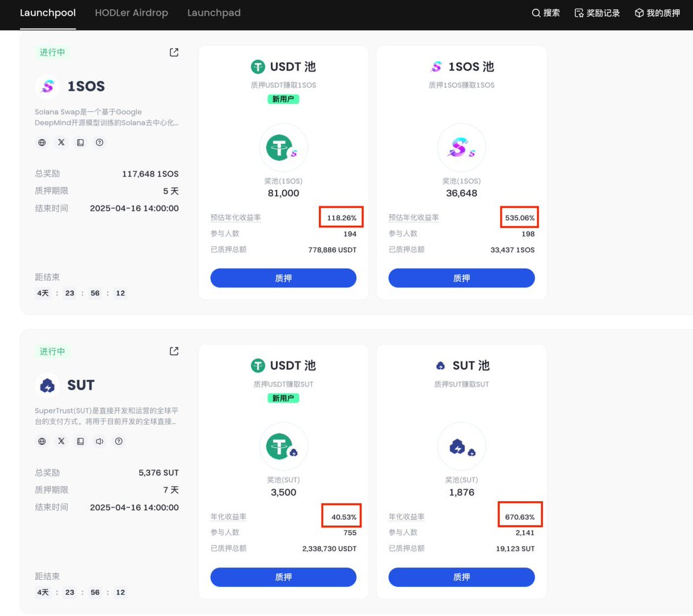Click the 新用户 badge in 1SOS USDT pool
693x616 pixels.
pos(283,99)
